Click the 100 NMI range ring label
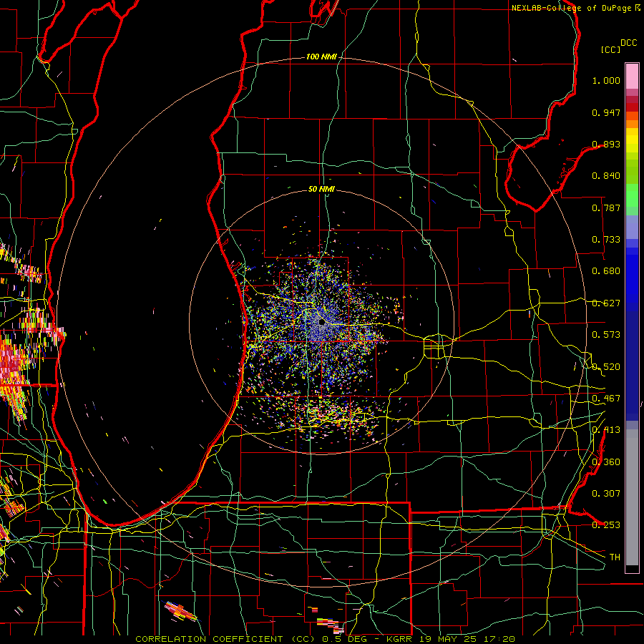 (x=321, y=57)
